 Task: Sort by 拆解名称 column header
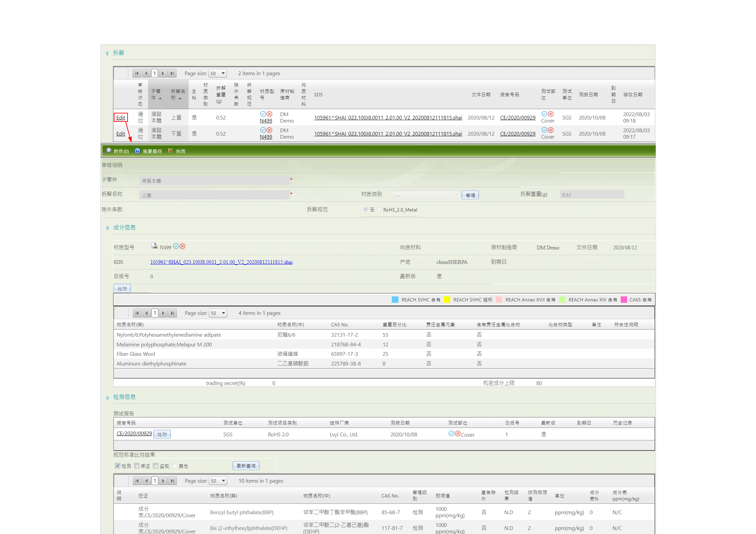point(178,94)
